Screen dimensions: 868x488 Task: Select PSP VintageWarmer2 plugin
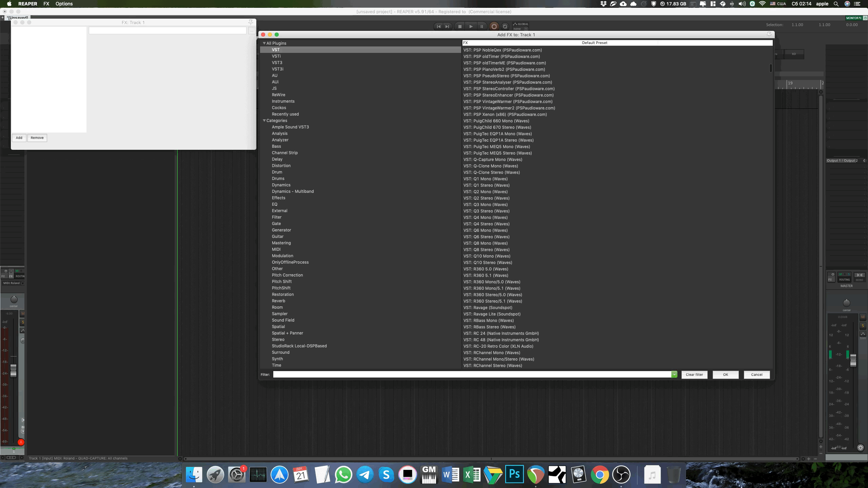509,108
